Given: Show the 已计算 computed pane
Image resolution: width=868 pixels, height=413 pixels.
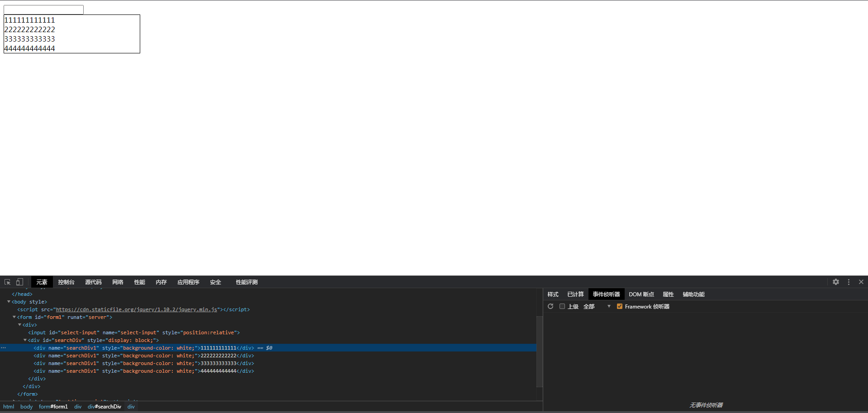Looking at the screenshot, I should click(575, 294).
